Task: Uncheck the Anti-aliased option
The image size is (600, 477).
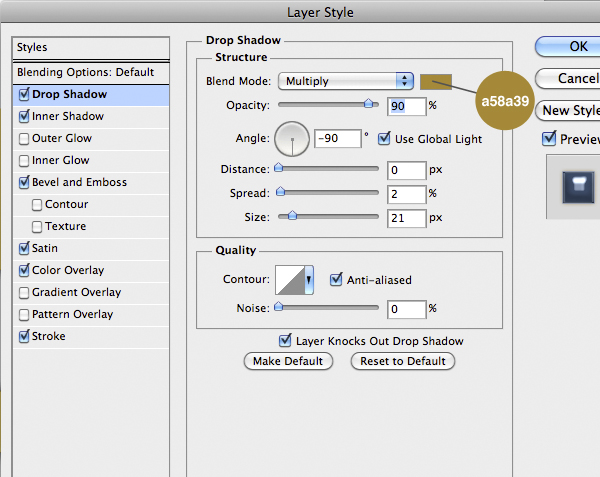Action: point(337,280)
